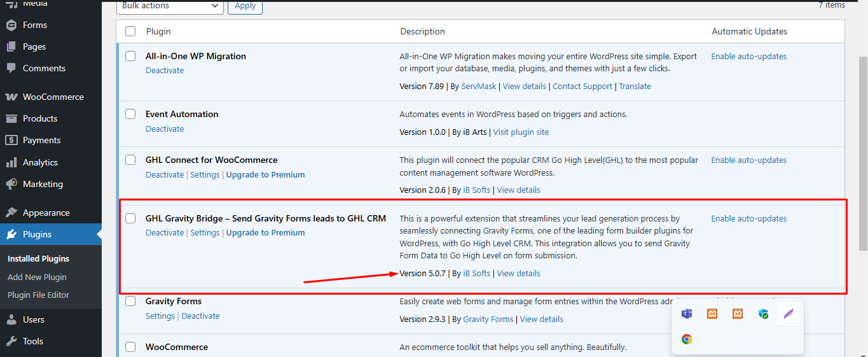The width and height of the screenshot is (868, 357).
Task: Click the Google Chrome tray icon
Action: [x=687, y=339]
